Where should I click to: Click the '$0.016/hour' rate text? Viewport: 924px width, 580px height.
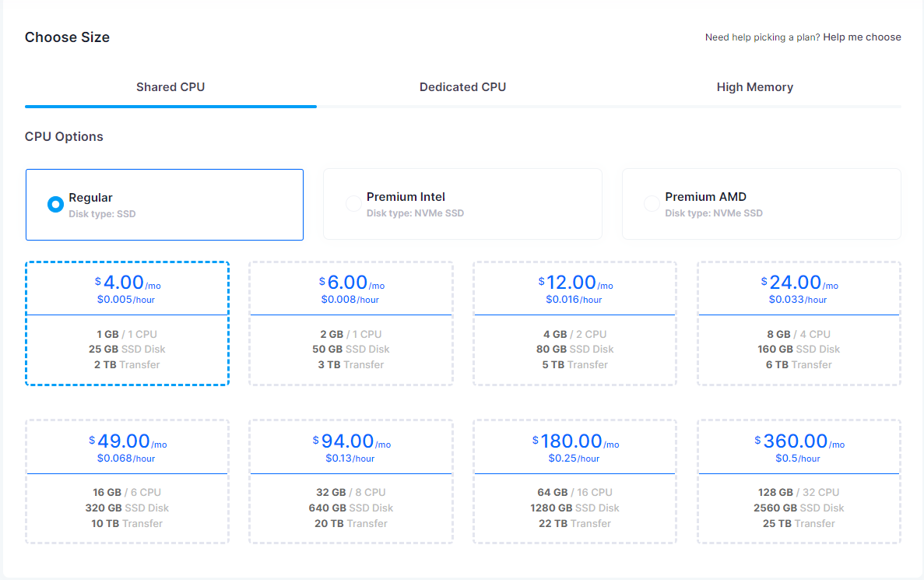574,300
